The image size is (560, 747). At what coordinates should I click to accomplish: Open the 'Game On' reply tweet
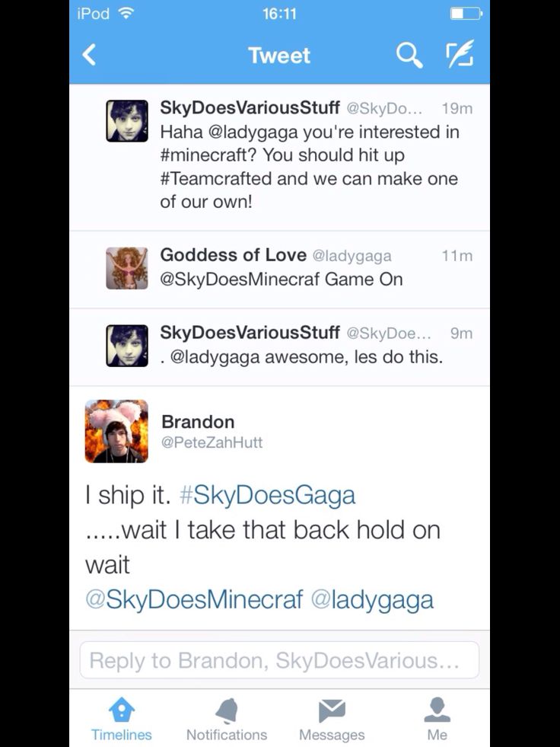click(x=279, y=270)
